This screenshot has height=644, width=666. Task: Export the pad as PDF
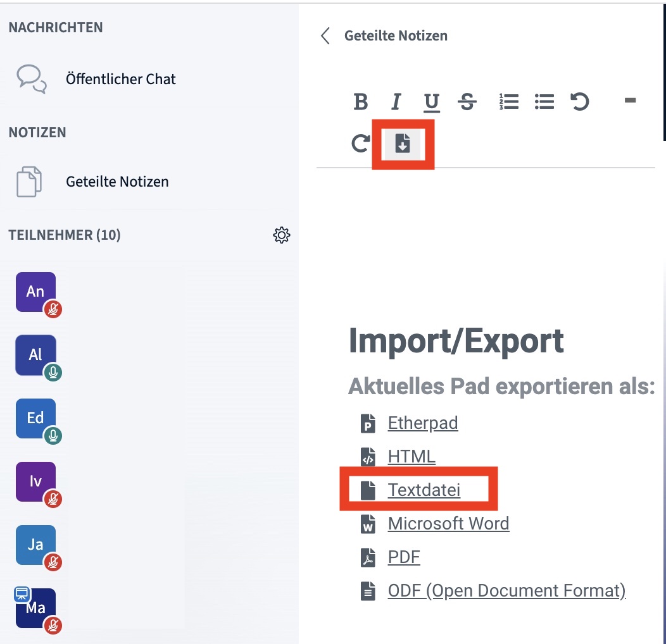403,557
